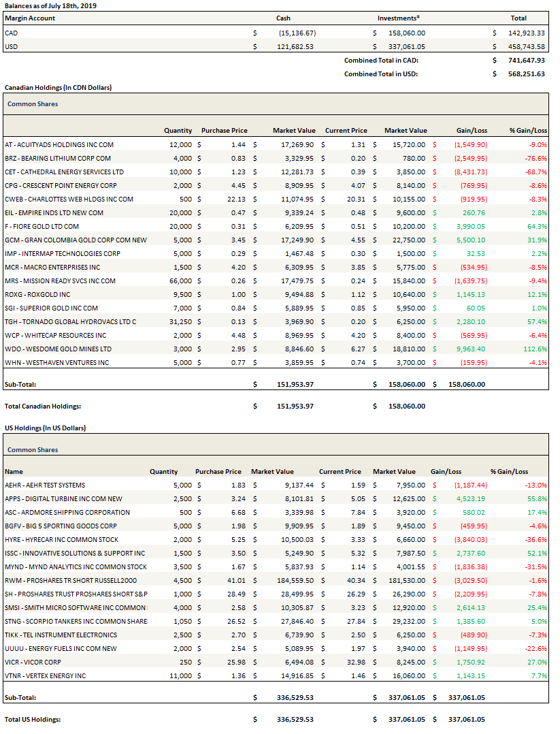Click the Total US Holdings label

click(x=33, y=720)
